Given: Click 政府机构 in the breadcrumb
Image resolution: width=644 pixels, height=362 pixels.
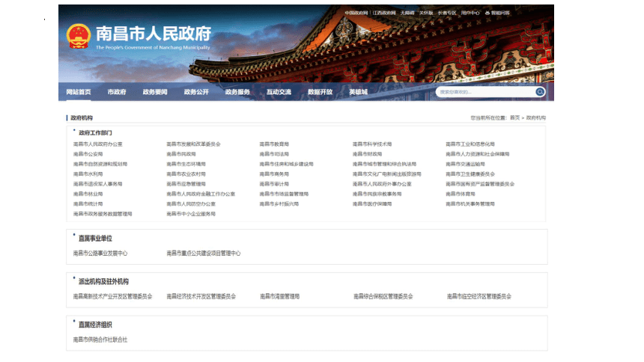Looking at the screenshot, I should (x=536, y=117).
